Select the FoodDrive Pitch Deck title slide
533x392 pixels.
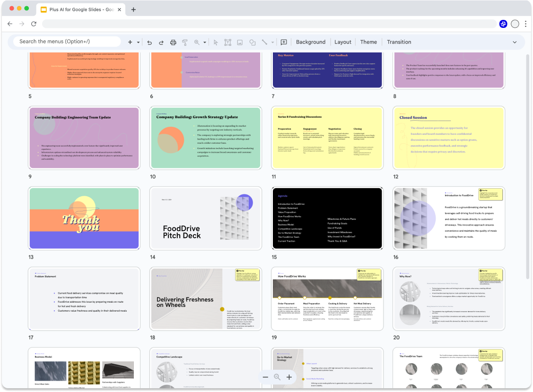(x=206, y=218)
